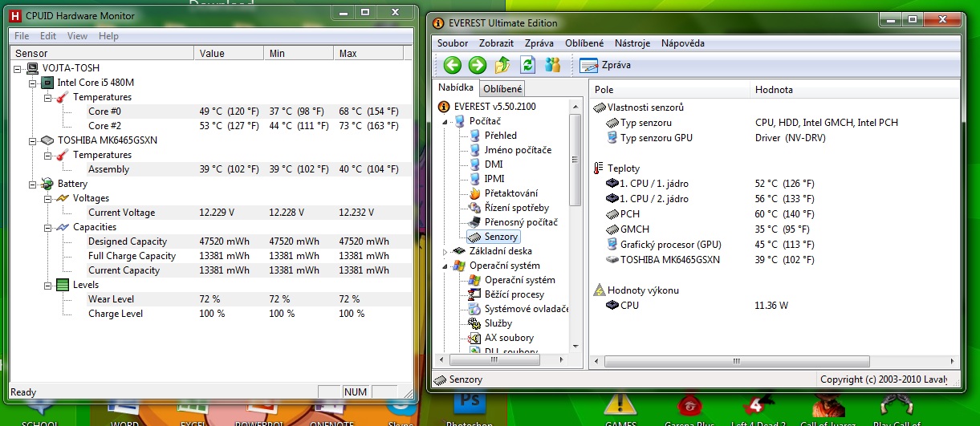Click the Up folder icon in EVEREST toolbar

point(502,65)
